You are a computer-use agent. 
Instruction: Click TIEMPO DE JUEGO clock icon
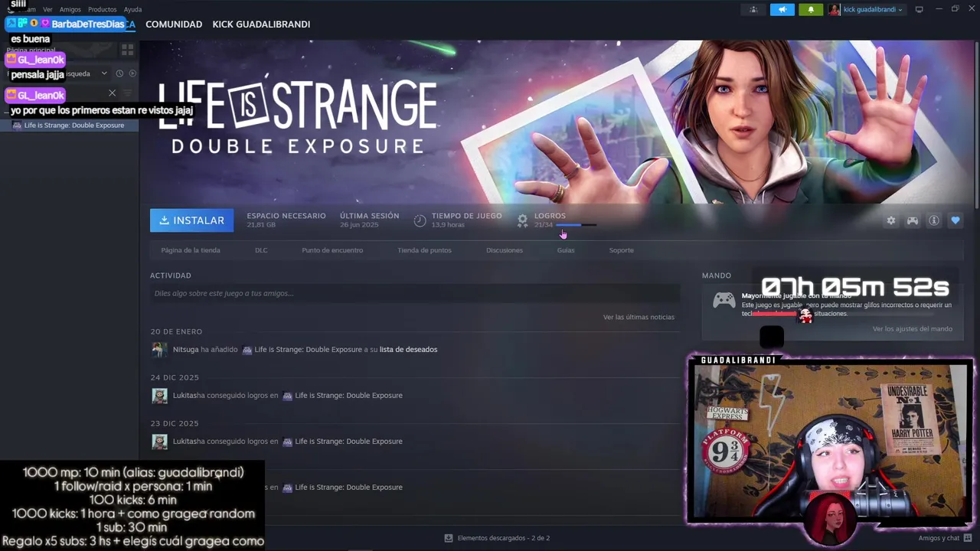(420, 220)
